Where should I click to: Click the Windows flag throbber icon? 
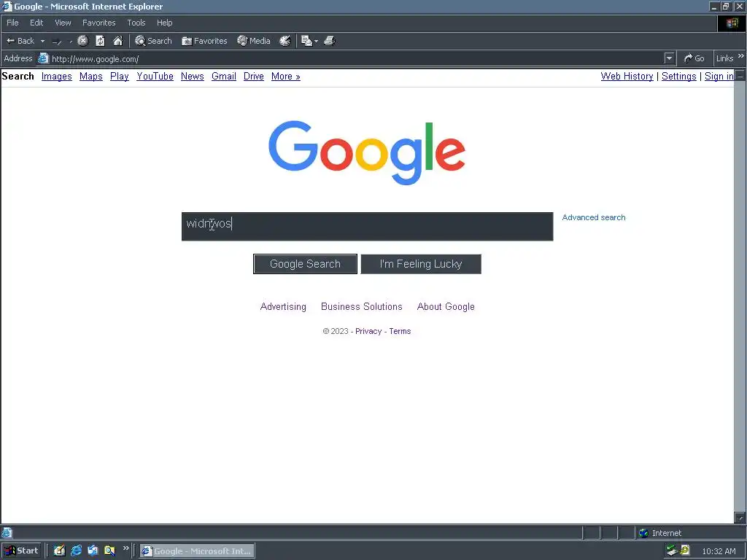point(732,23)
